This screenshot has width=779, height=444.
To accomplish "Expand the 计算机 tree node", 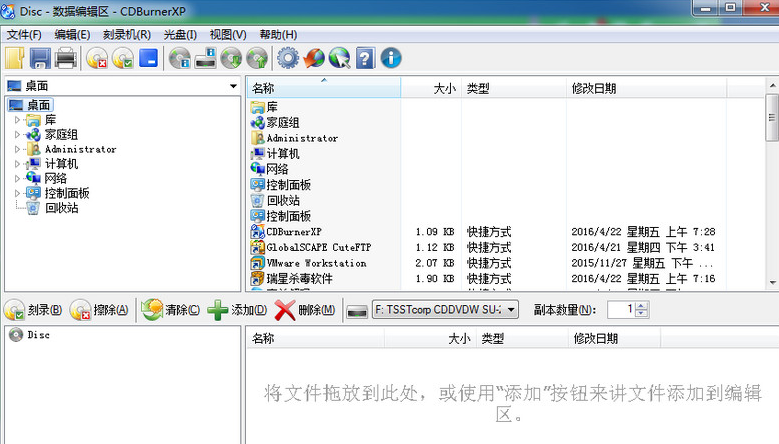I will 17,164.
